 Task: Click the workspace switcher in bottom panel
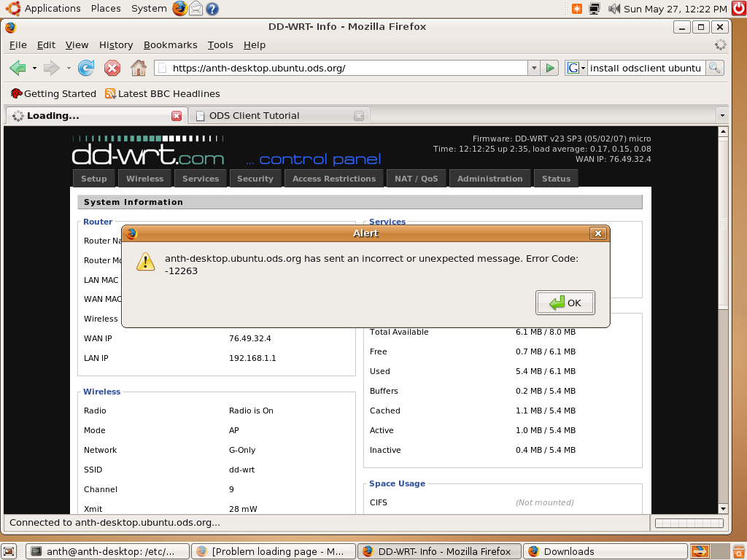click(x=711, y=551)
